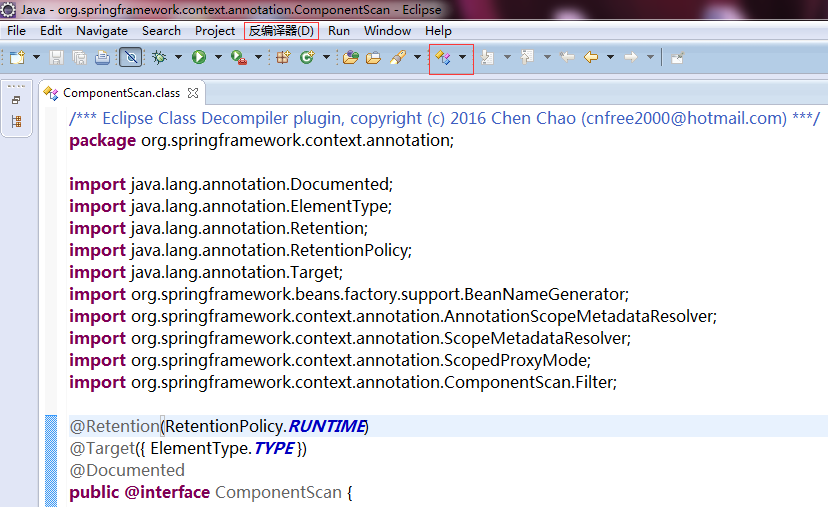Viewport: 828px width, 507px height.
Task: Expand the Decompiler toolbar dropdown arrow
Action: coord(463,57)
